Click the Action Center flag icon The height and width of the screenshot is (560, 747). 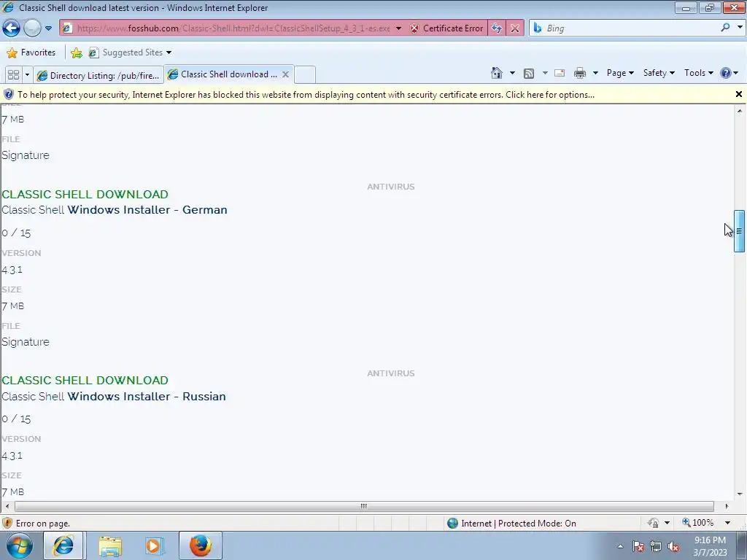(x=638, y=546)
